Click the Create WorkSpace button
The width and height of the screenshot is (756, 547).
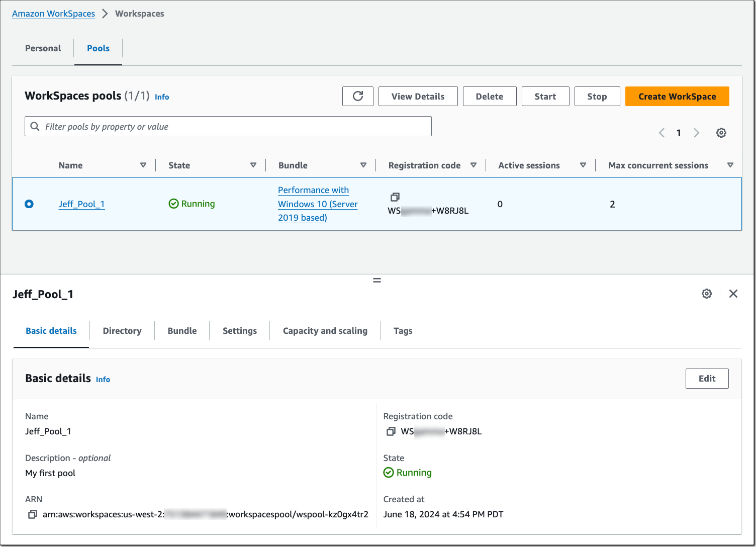tap(677, 96)
